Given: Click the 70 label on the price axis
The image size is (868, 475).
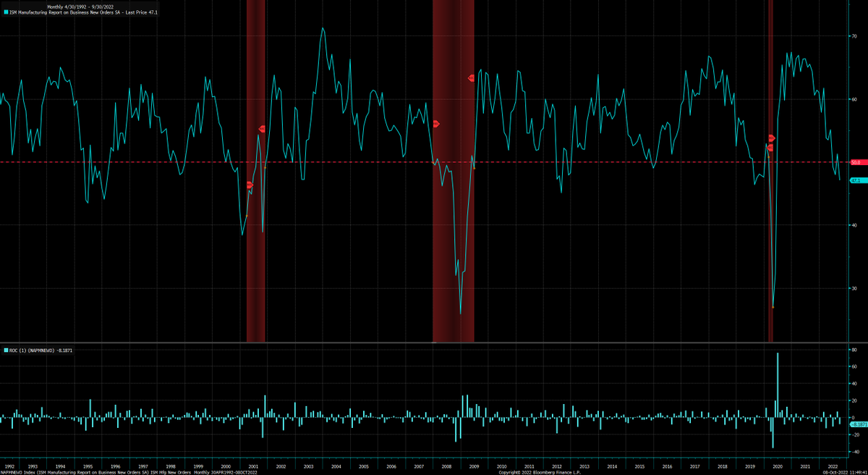Looking at the screenshot, I should (854, 35).
